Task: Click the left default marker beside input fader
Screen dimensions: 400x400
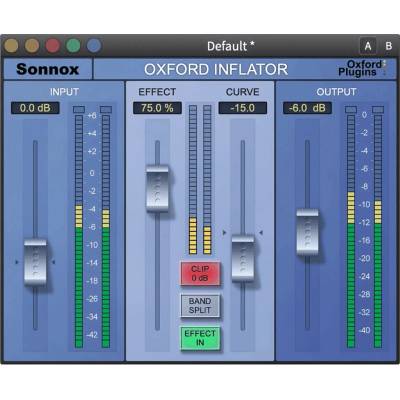Action: pyautogui.click(x=17, y=262)
